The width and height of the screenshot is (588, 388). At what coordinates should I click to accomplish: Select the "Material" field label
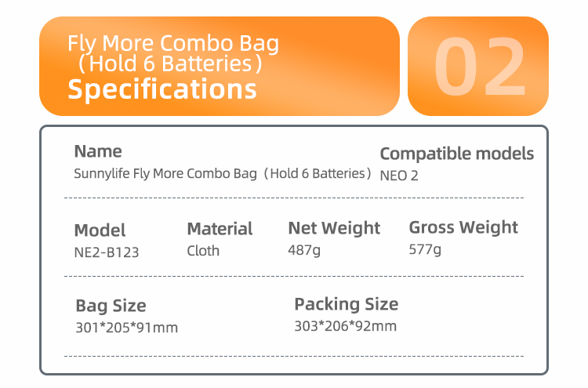pos(220,229)
